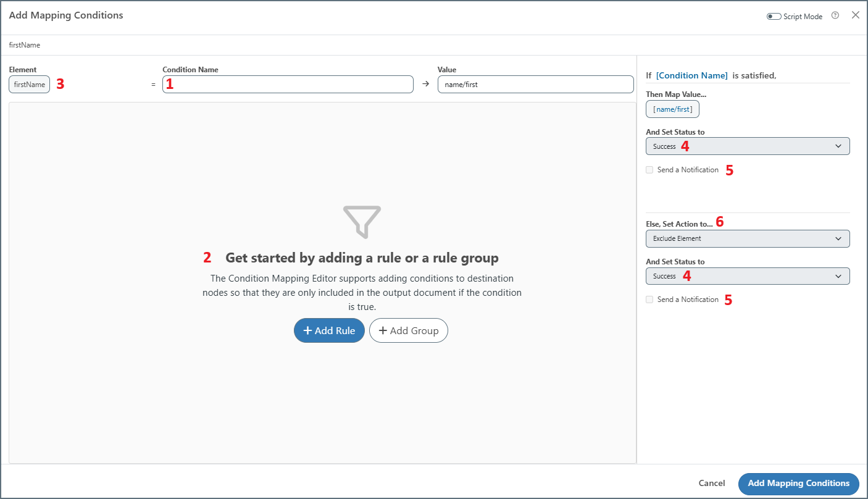This screenshot has width=868, height=499.
Task: Click inside the Condition Name input
Action: [x=288, y=84]
